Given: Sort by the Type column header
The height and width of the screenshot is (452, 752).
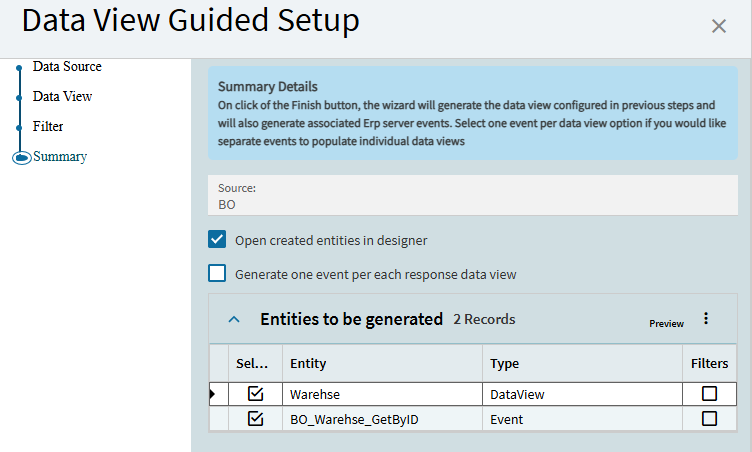Looking at the screenshot, I should point(580,364).
